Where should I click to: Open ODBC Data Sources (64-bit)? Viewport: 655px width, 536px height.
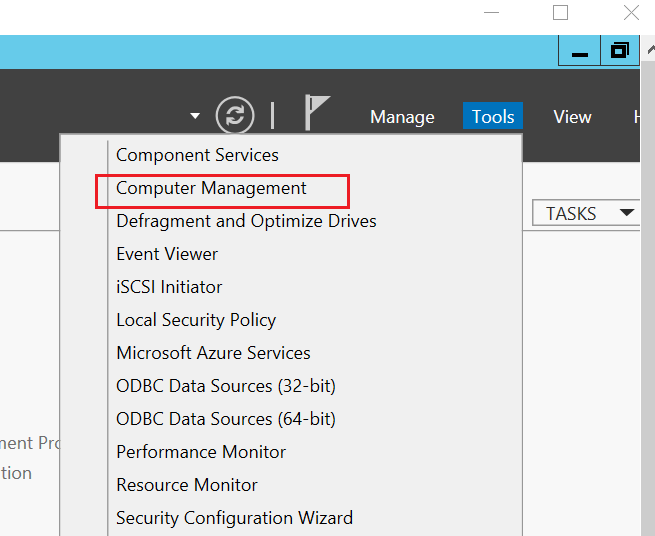click(x=226, y=419)
